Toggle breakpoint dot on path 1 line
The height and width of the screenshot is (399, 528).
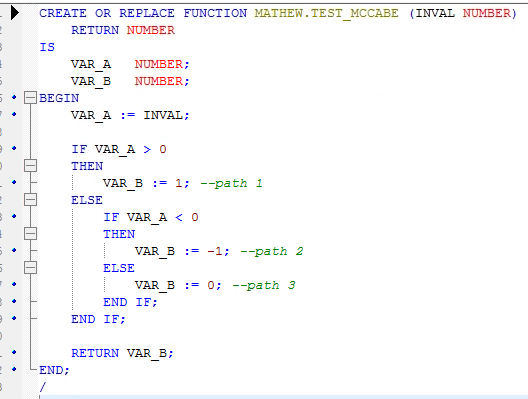click(x=14, y=182)
